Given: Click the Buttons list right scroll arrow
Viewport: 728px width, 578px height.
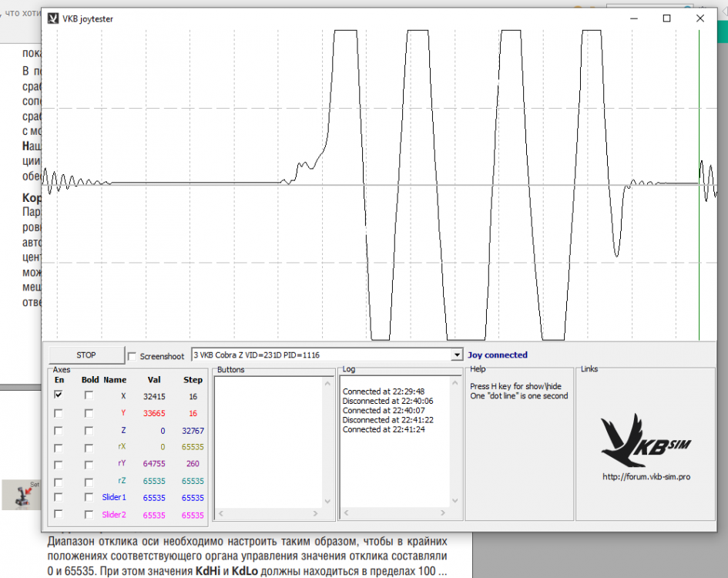Looking at the screenshot, I should (316, 513).
